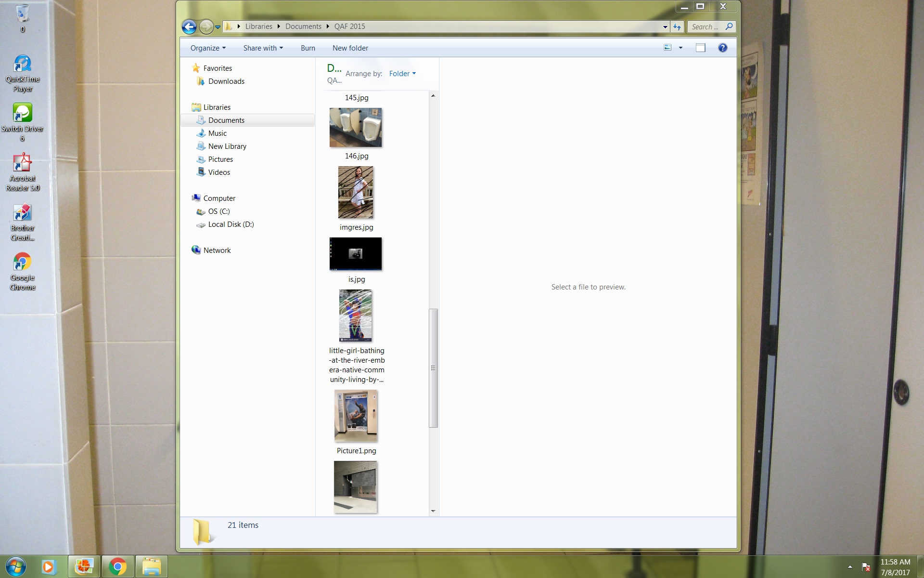This screenshot has width=924, height=578.
Task: Expand the address bar history dropdown
Action: [665, 27]
